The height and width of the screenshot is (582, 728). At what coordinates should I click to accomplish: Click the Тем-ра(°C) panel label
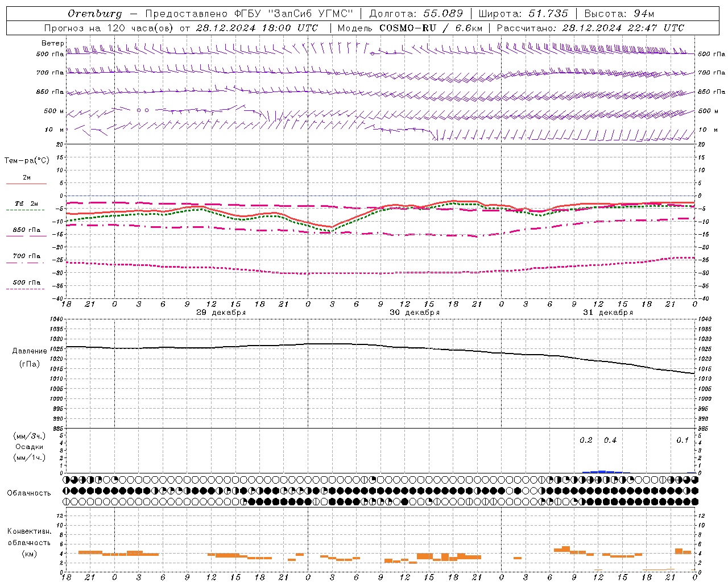coord(27,161)
